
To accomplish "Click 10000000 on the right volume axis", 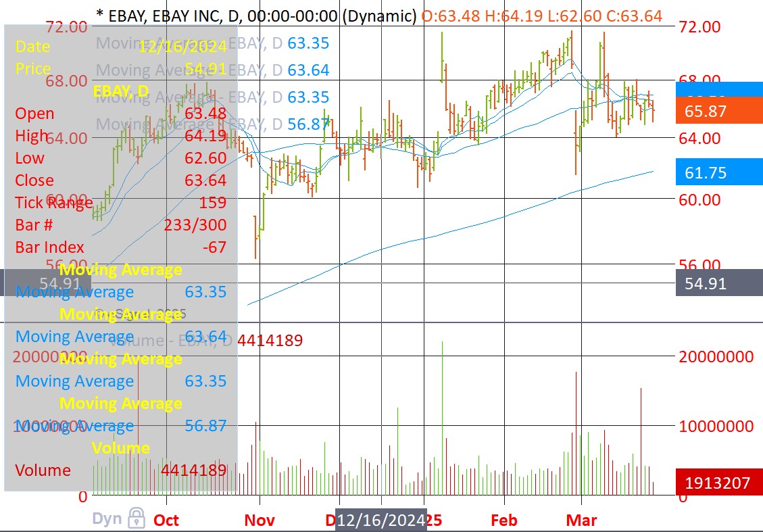I will click(716, 427).
